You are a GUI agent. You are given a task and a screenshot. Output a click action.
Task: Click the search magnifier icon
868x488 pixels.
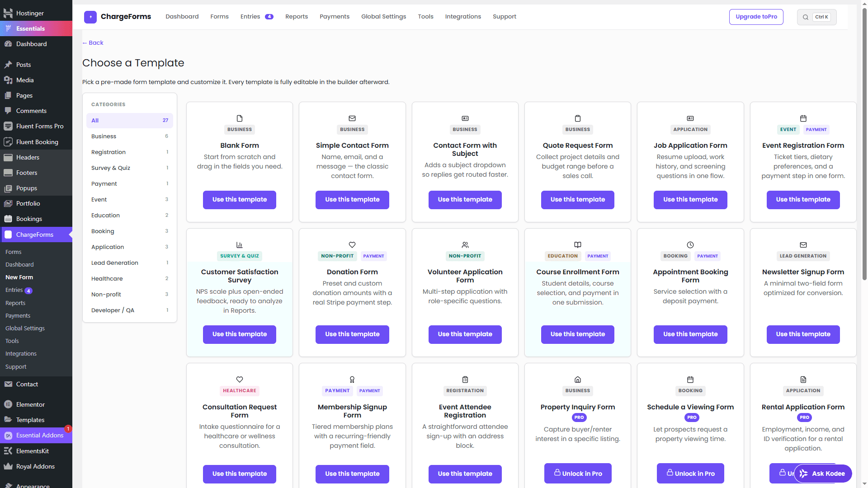pos(806,17)
